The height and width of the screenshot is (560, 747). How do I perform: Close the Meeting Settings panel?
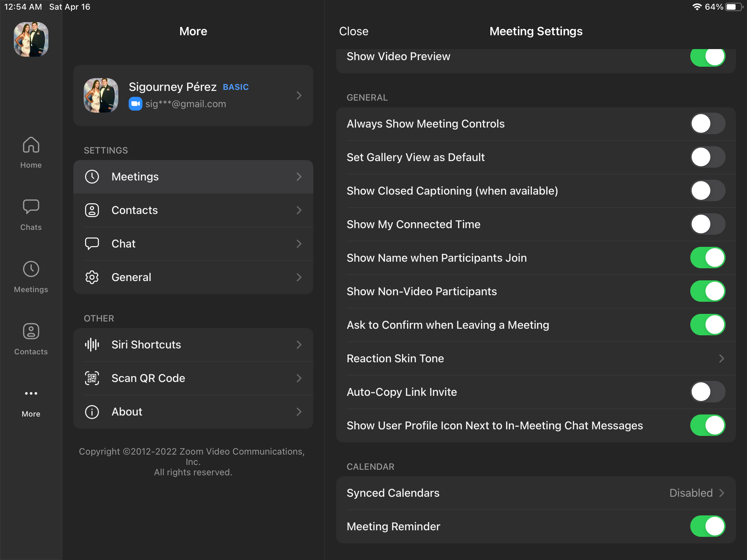353,31
